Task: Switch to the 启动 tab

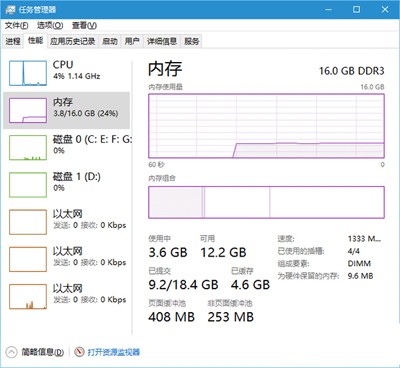Action: click(x=110, y=41)
